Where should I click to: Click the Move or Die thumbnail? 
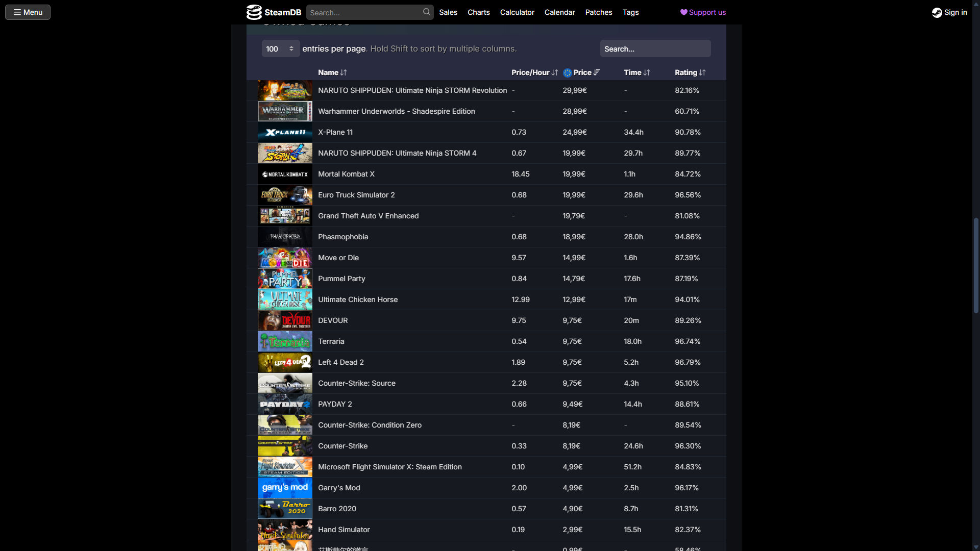(x=285, y=258)
